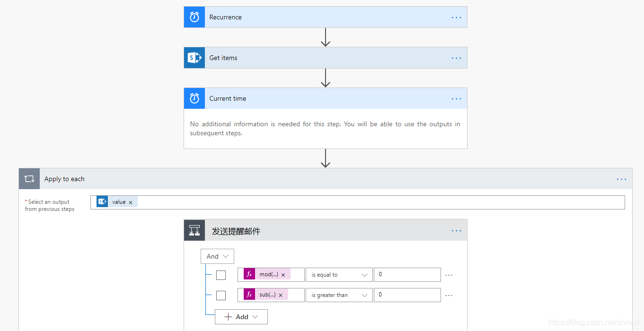The image size is (644, 331).
Task: Open the mod(...) row's more options menu
Action: (x=449, y=275)
